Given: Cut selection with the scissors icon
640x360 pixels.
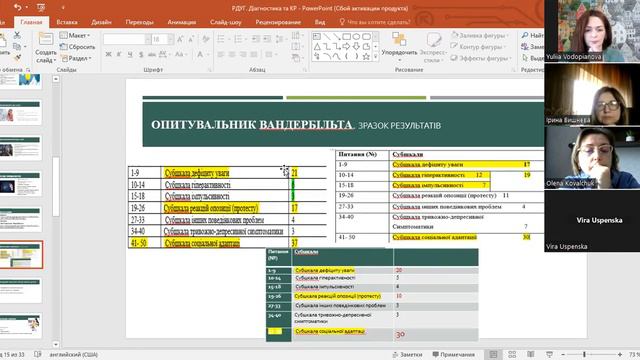Looking at the screenshot, I should pos(17,36).
